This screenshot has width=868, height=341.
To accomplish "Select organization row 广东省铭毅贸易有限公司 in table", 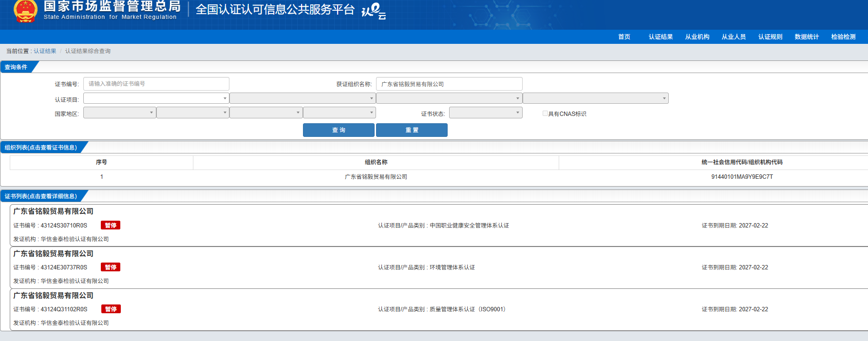I will (376, 177).
